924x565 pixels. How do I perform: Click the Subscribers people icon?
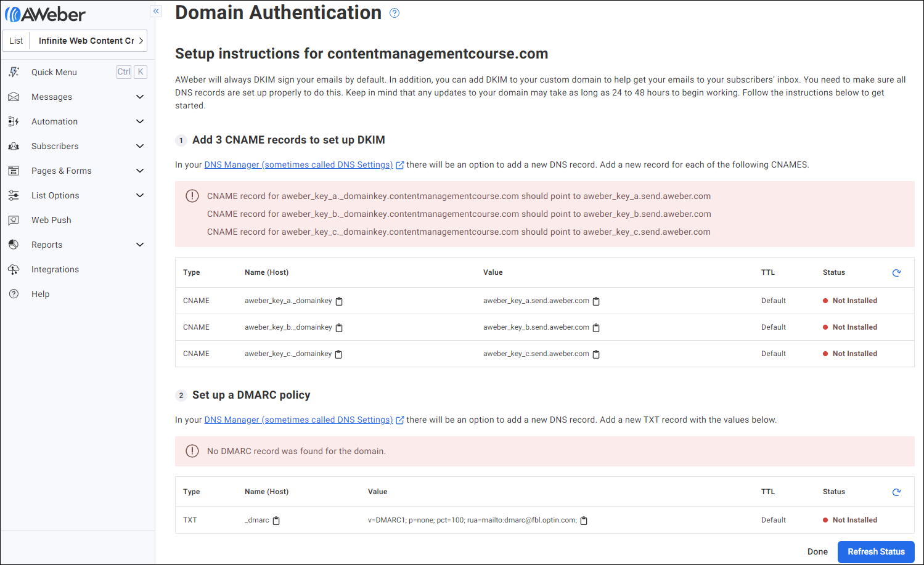coord(14,146)
